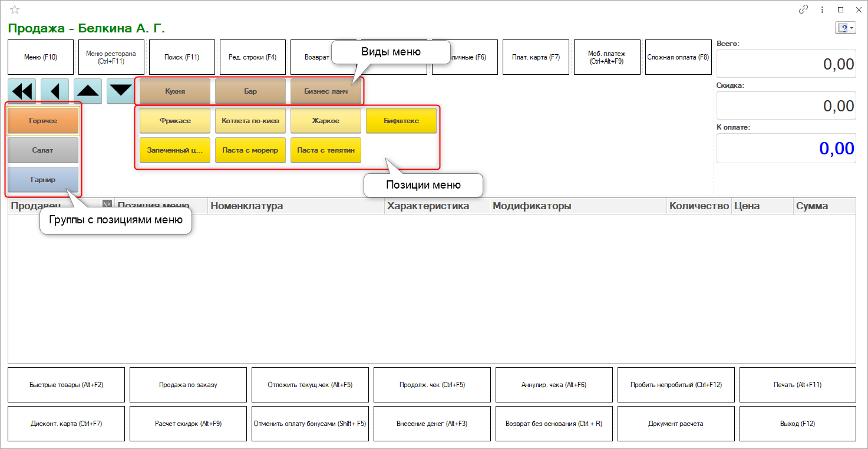Screen dimensions: 868x449
Task: Click the single left arrow navigation icon
Action: (x=55, y=91)
